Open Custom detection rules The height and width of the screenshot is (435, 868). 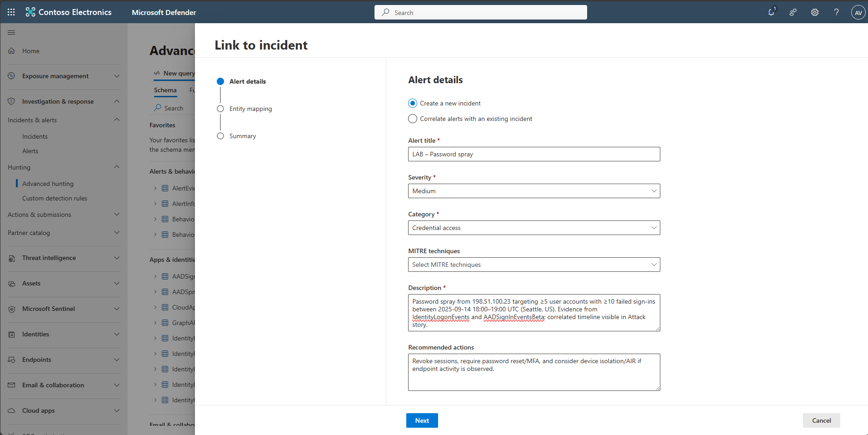point(55,198)
